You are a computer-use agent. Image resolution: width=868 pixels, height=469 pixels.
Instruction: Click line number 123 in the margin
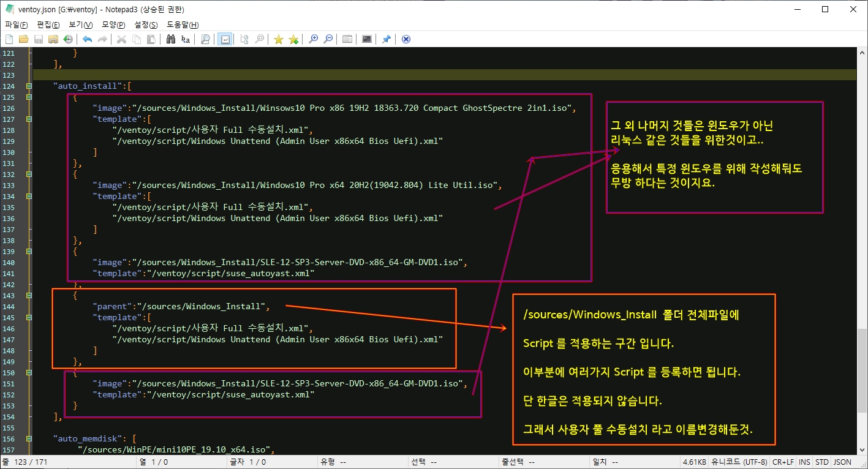tap(9, 75)
